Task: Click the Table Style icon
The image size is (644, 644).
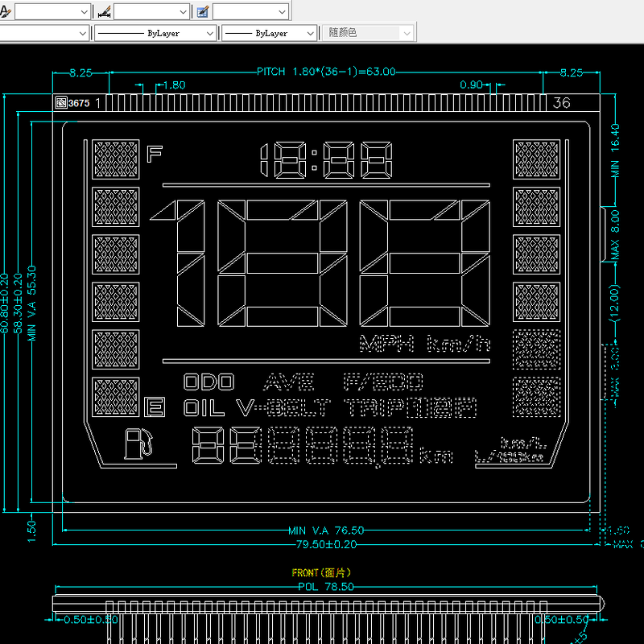Action: point(202,11)
